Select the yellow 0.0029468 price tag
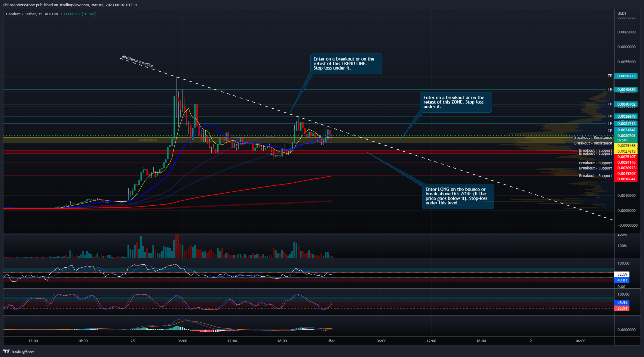644x357 pixels. click(x=626, y=146)
